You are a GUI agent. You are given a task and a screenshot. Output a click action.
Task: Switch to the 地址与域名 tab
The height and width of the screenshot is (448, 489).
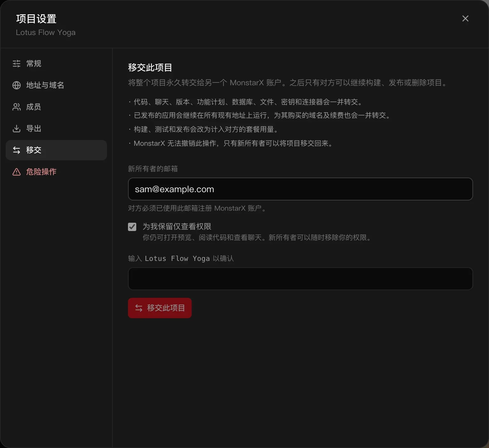click(x=56, y=85)
